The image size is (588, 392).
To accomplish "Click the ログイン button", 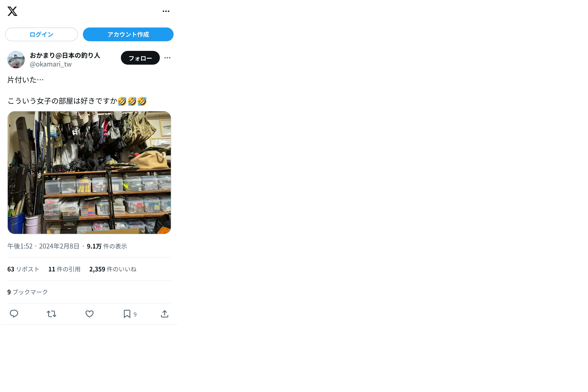I will click(x=42, y=35).
